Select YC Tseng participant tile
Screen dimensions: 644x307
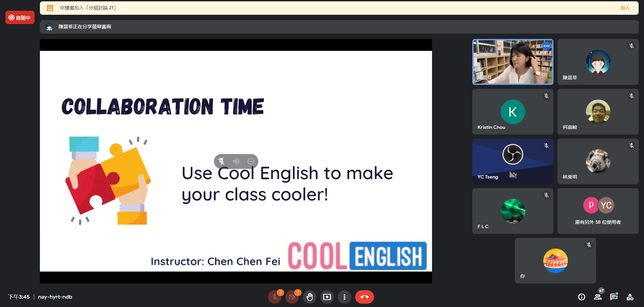(513, 161)
